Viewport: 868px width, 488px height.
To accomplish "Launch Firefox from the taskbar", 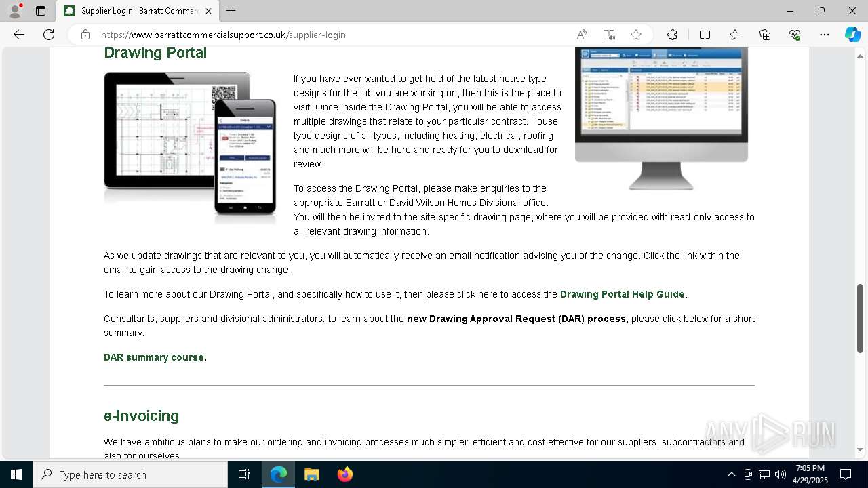I will click(x=345, y=474).
